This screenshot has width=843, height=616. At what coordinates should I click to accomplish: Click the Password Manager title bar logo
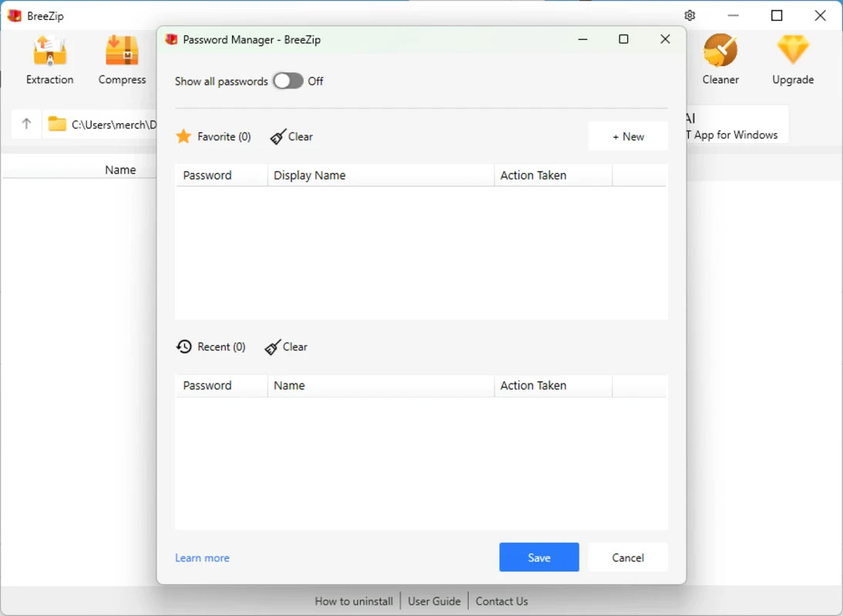click(x=172, y=39)
